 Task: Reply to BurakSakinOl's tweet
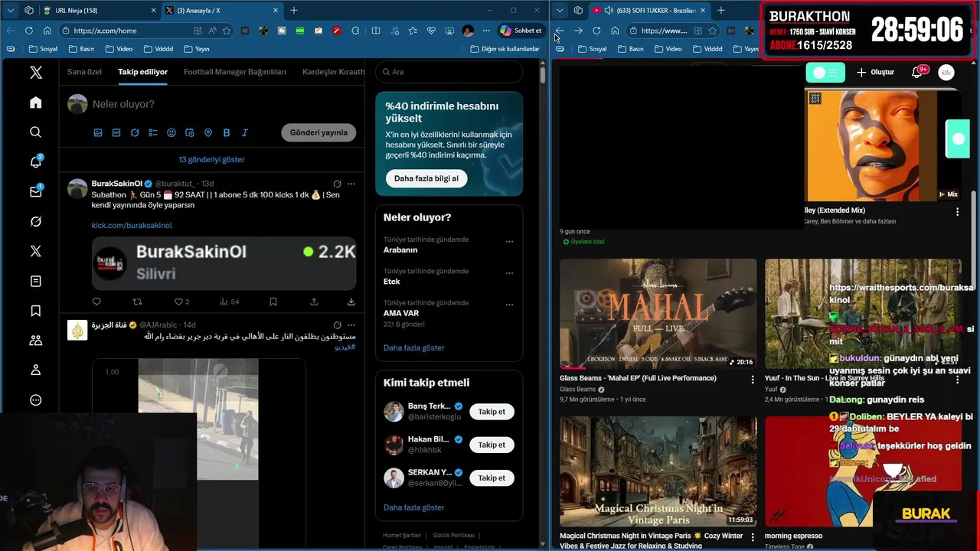click(96, 302)
